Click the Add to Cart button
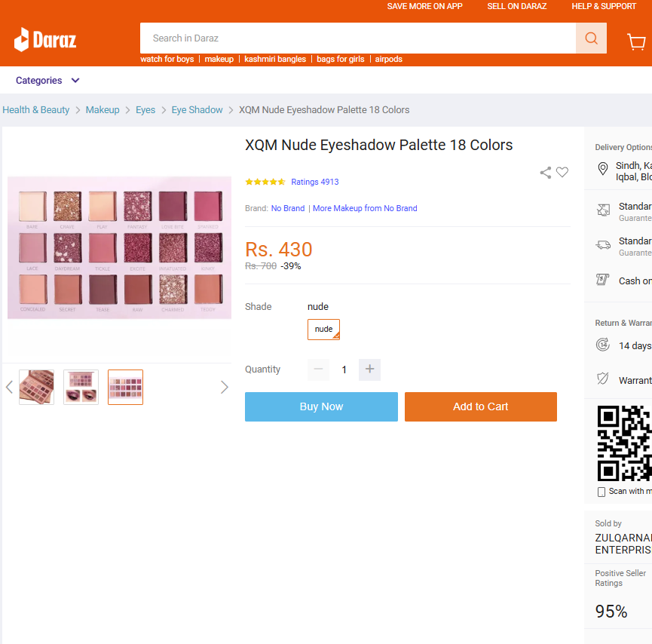This screenshot has height=644, width=652. (x=480, y=406)
